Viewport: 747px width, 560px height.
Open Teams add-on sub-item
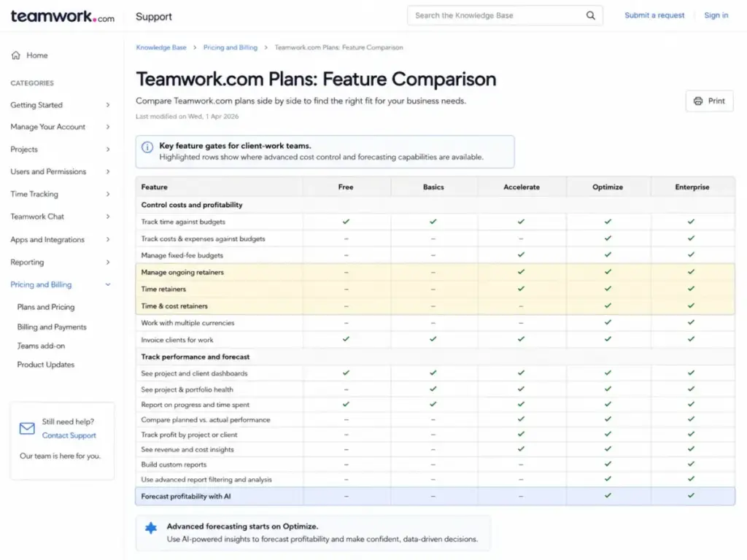click(x=41, y=346)
